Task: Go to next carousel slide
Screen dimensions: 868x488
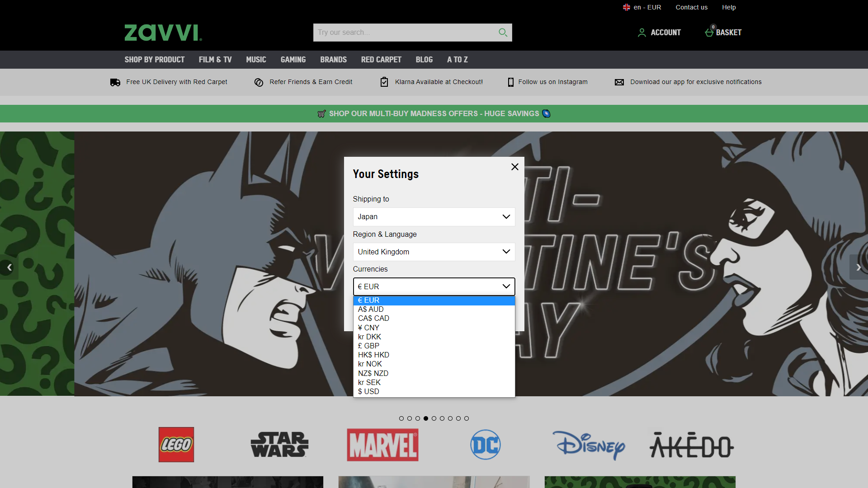Action: point(859,267)
